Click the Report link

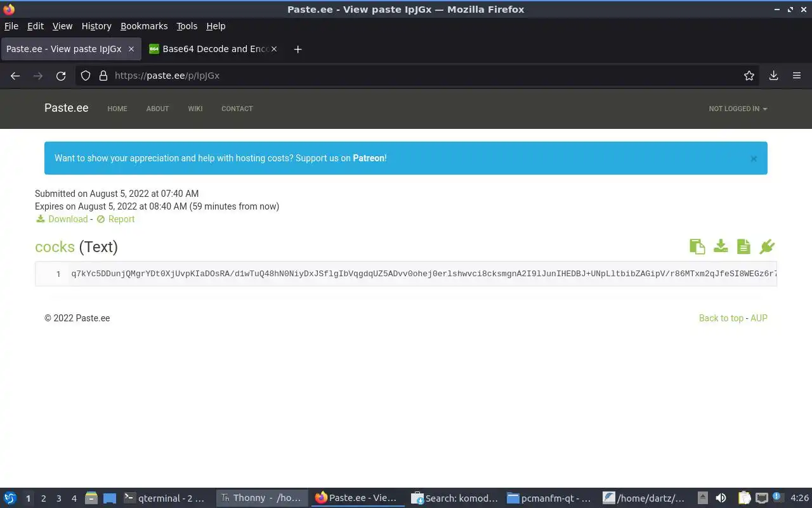[121, 219]
